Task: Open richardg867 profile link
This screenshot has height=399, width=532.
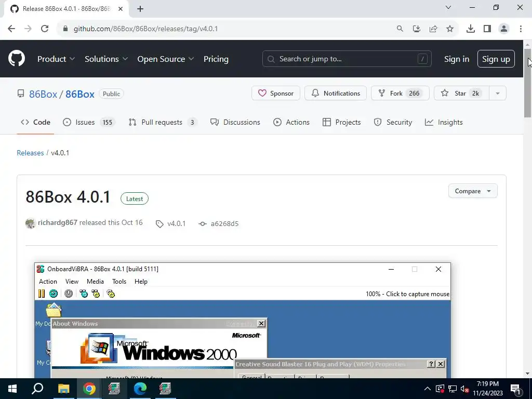Action: [57, 222]
